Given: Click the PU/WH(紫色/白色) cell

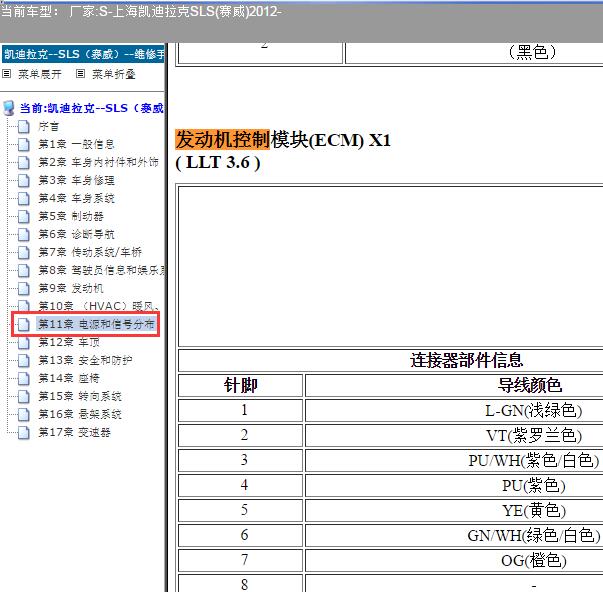Looking at the screenshot, I should (x=534, y=460).
